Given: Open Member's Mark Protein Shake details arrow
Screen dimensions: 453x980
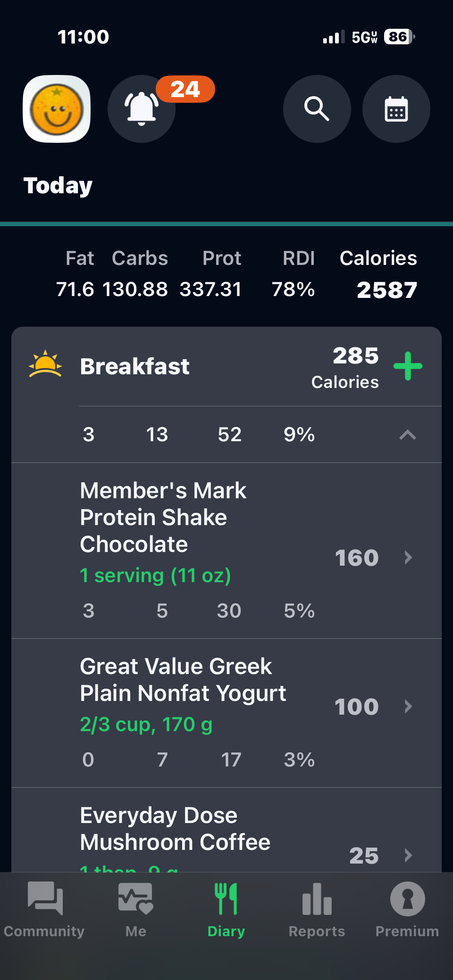Looking at the screenshot, I should click(x=408, y=558).
